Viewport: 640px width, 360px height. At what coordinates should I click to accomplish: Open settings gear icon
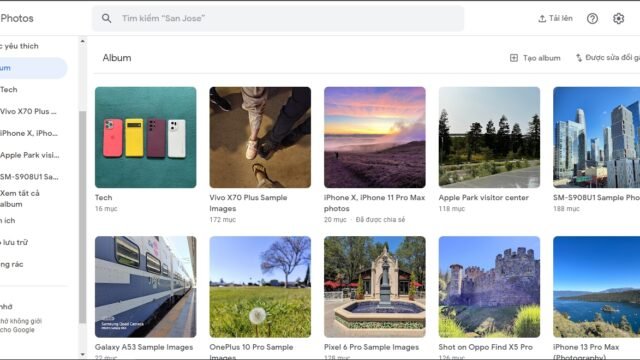pyautogui.click(x=618, y=18)
